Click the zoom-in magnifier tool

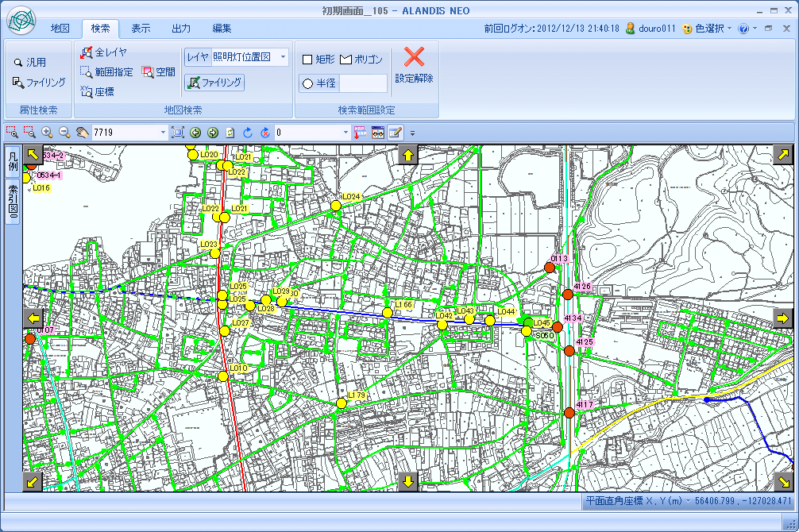(47, 133)
